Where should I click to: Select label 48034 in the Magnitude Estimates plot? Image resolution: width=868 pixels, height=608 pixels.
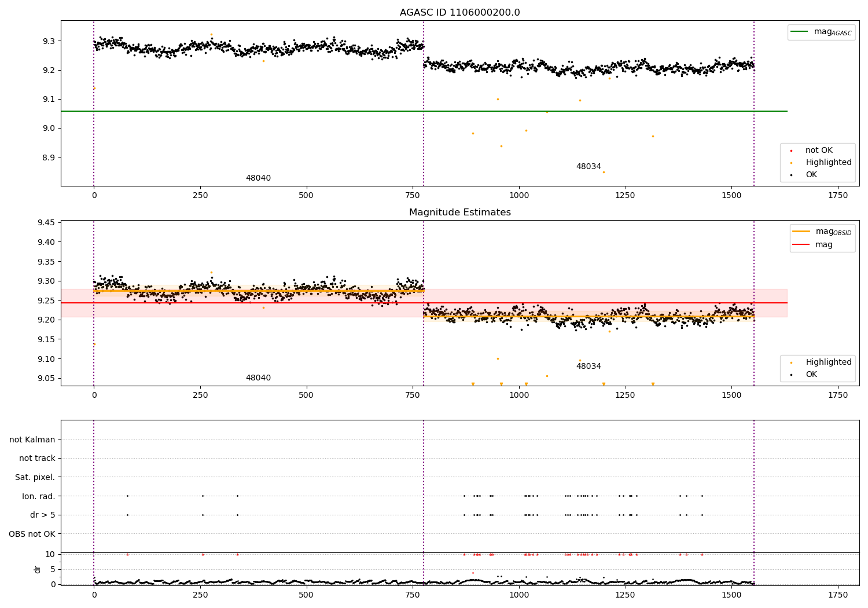(589, 367)
